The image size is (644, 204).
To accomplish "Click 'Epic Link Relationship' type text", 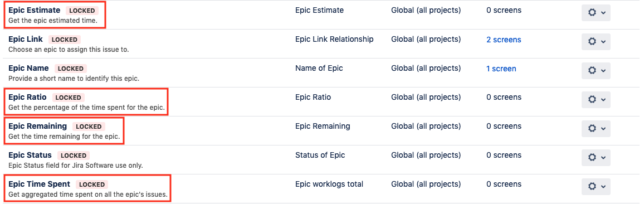I will coord(334,40).
